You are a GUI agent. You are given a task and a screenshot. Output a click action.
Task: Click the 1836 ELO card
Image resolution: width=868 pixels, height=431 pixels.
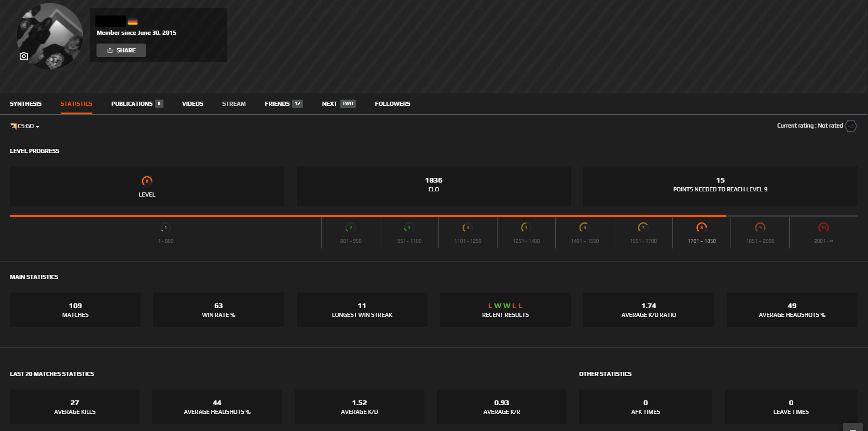coord(434,186)
